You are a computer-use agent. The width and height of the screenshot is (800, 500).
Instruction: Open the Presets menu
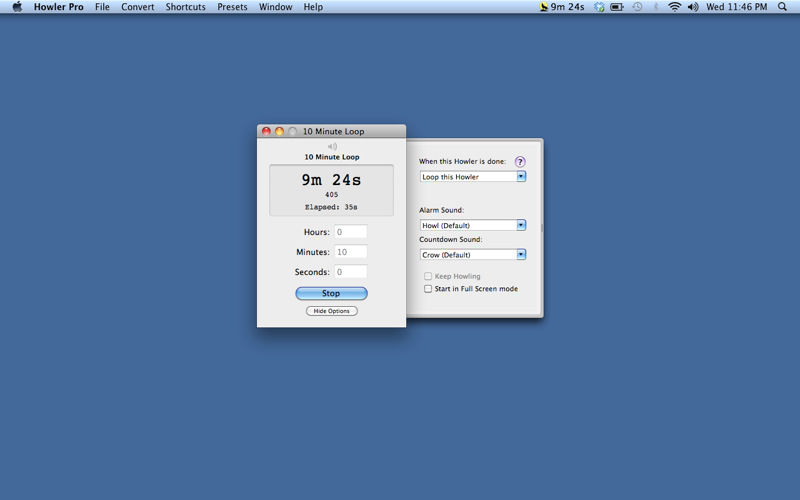click(232, 7)
